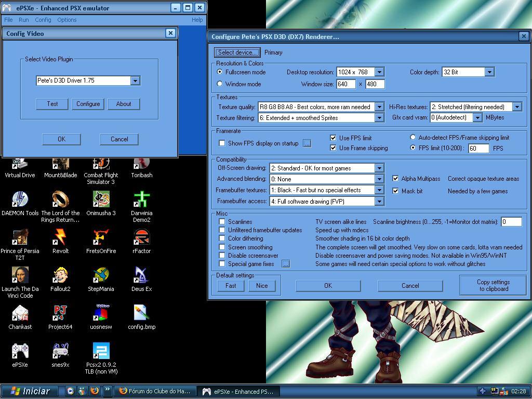532x399 pixels.
Task: Uncheck the Use FPS limit checkbox
Action: tap(333, 138)
